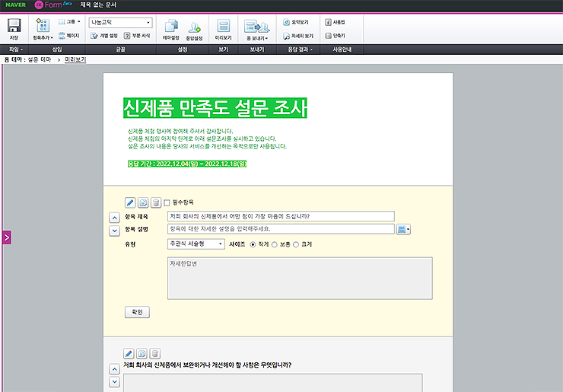The height and width of the screenshot is (392, 563).
Task: Move the first question down
Action: click(x=114, y=231)
